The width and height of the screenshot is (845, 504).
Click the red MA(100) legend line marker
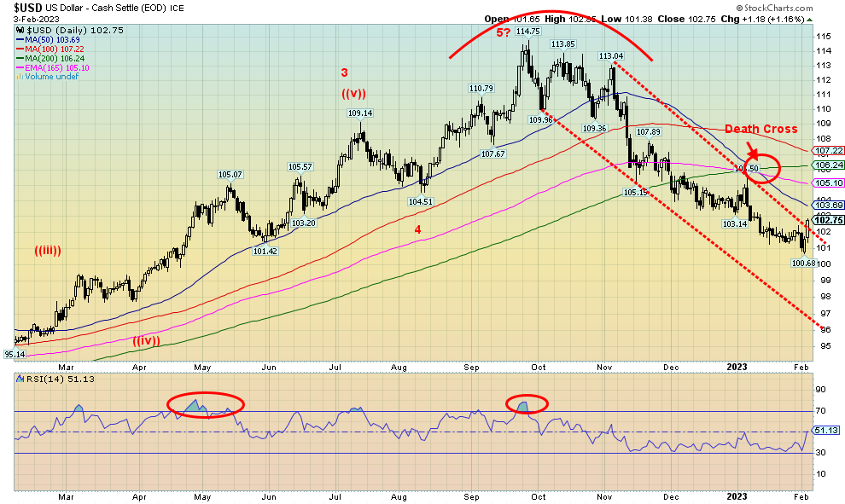pyautogui.click(x=20, y=49)
